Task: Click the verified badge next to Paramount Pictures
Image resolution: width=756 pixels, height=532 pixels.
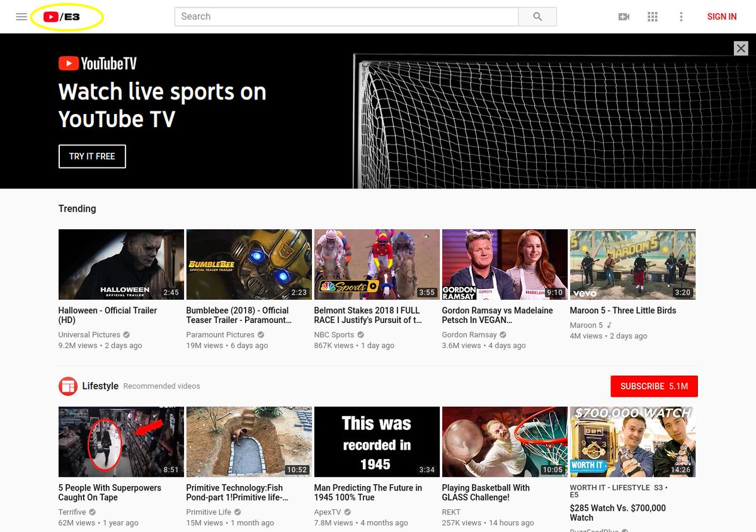Action: click(261, 335)
